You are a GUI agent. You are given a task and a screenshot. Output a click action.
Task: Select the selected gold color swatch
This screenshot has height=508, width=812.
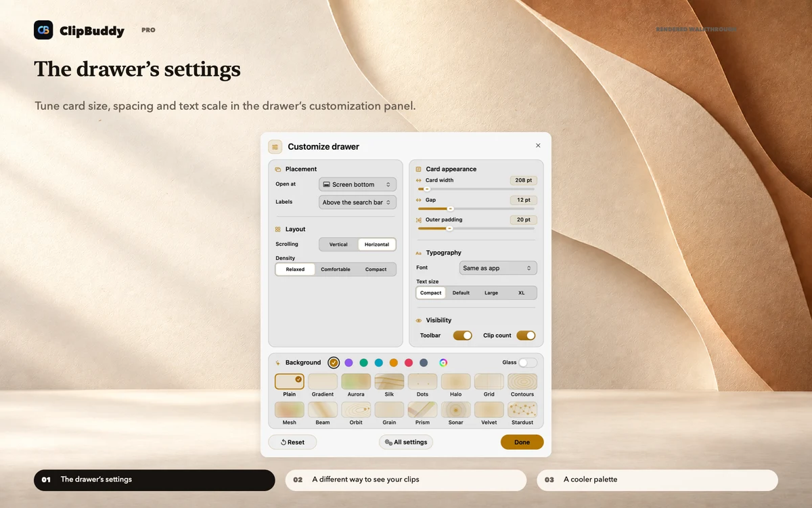point(334,362)
